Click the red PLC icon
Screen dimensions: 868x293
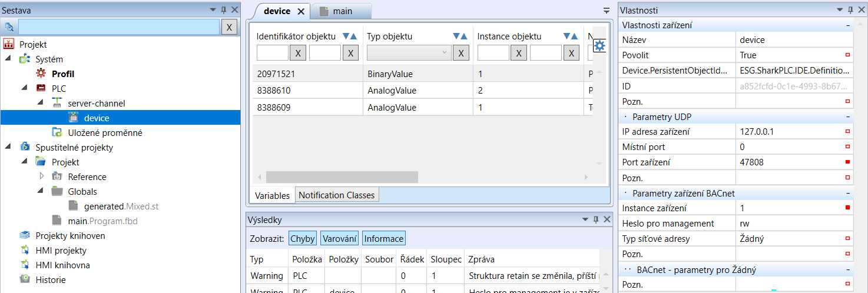(41, 89)
